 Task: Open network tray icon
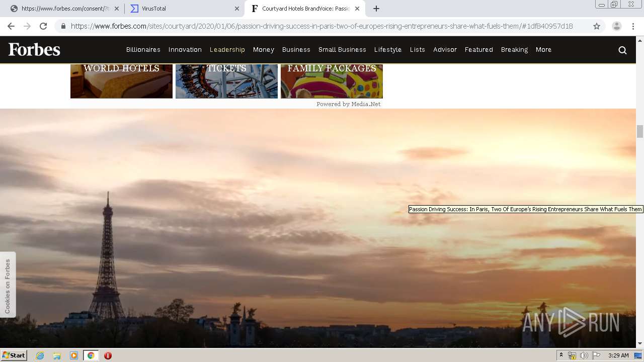click(572, 355)
